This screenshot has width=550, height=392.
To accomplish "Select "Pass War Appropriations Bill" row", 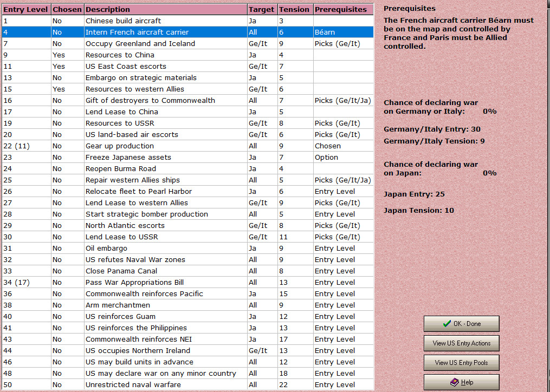I will (x=187, y=282).
